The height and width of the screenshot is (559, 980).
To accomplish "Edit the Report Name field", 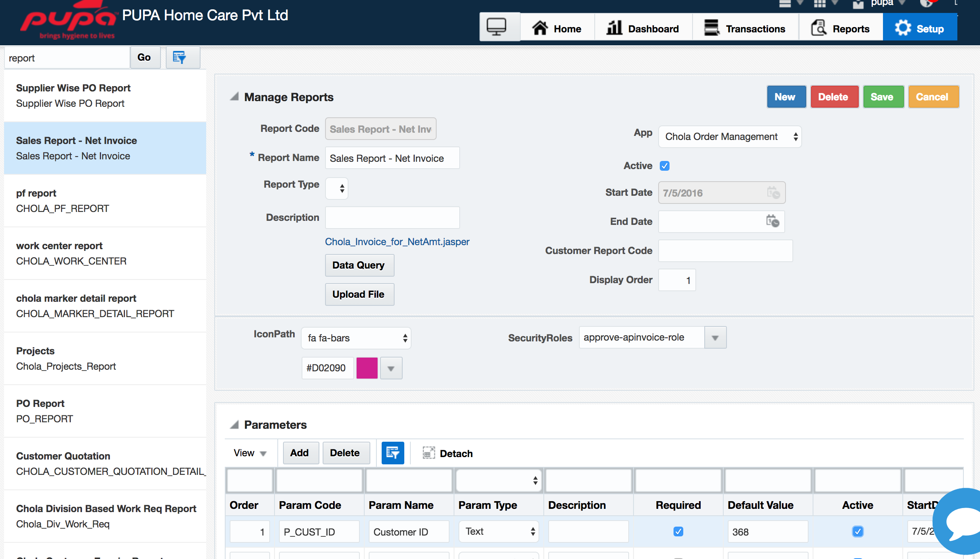I will [392, 158].
